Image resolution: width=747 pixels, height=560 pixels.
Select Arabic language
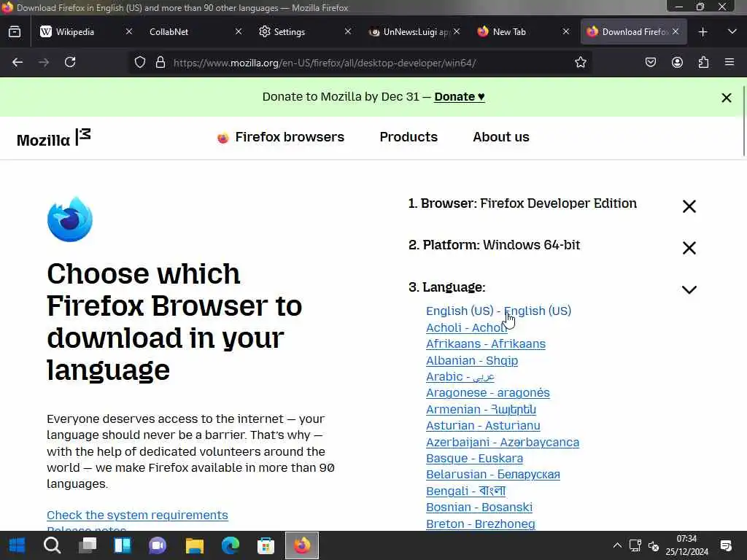460,377
